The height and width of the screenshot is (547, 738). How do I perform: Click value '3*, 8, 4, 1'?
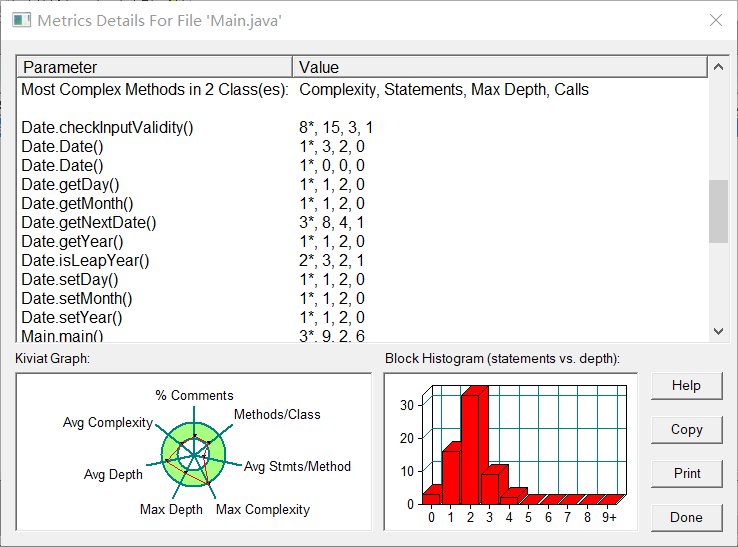pos(331,222)
